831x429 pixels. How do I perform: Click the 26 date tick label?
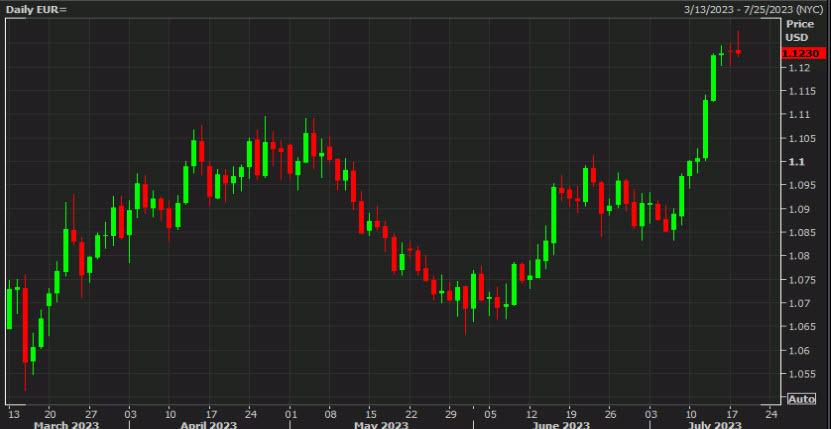[x=611, y=414]
